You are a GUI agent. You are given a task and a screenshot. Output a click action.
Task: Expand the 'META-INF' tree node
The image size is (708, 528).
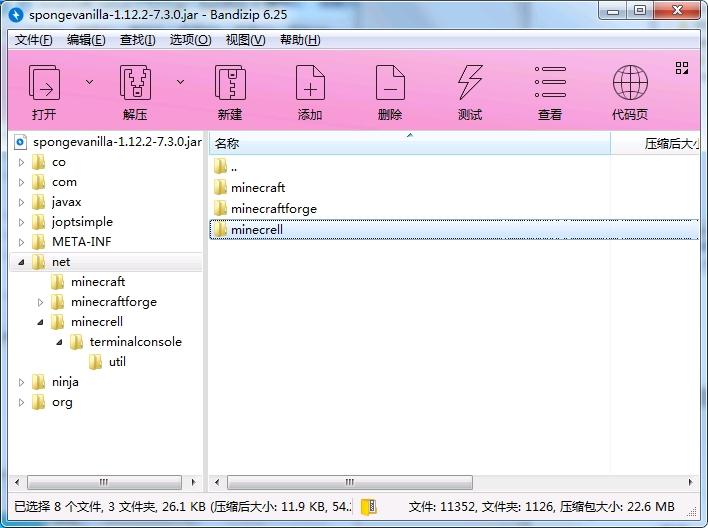pyautogui.click(x=21, y=242)
